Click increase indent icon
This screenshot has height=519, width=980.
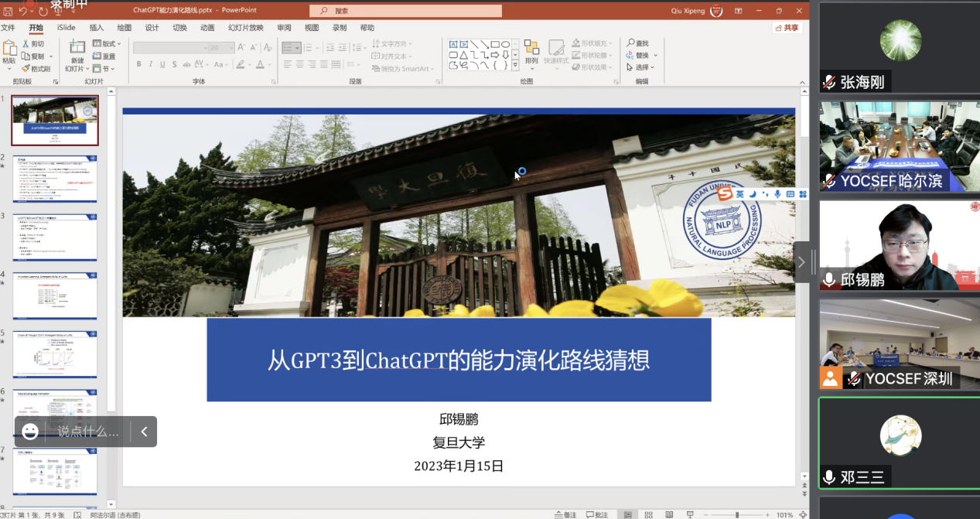coord(342,48)
